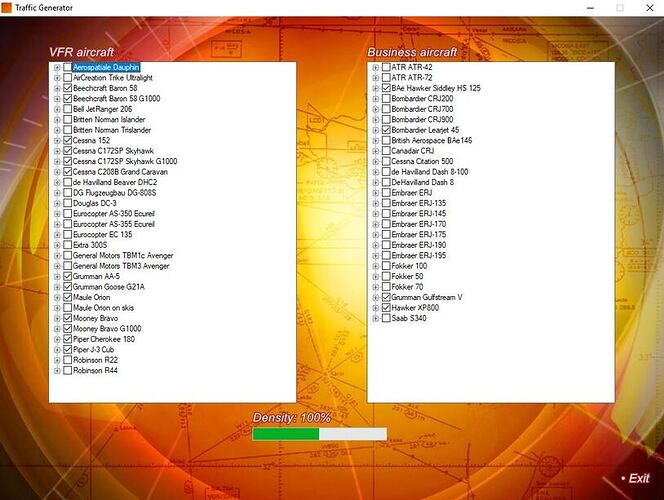
Task: Select the Embraer ERJ-170 label
Action: 419,224
